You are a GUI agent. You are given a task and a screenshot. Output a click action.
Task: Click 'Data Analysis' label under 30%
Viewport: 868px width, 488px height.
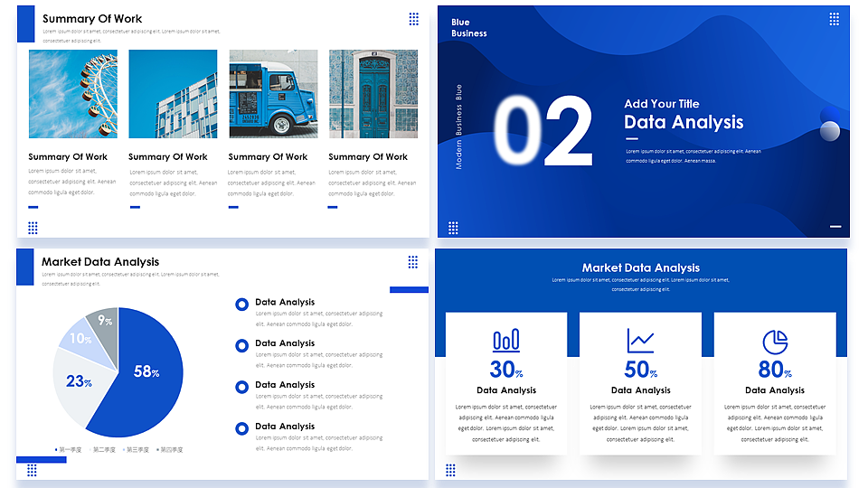click(506, 390)
